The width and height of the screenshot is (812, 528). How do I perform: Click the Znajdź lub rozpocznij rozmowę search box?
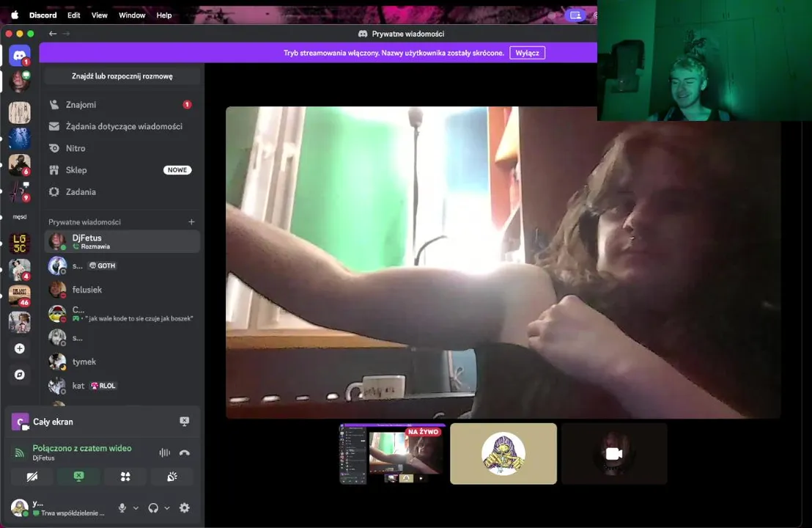tap(122, 76)
